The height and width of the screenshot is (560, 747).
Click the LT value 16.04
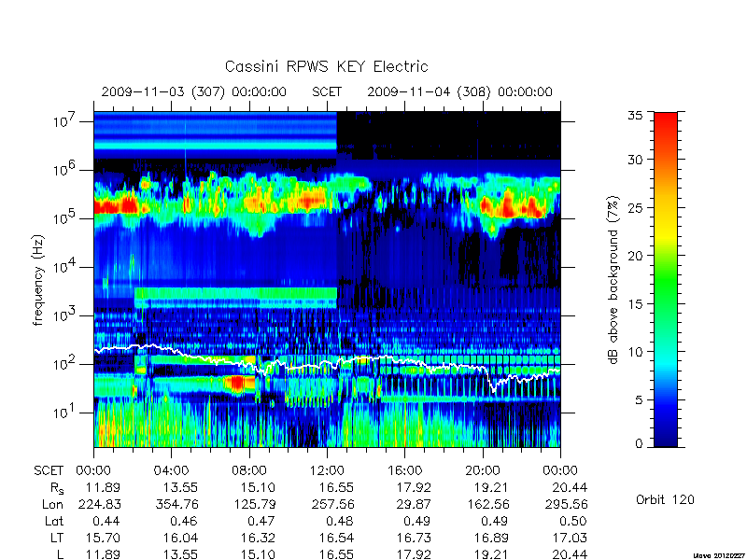180,538
